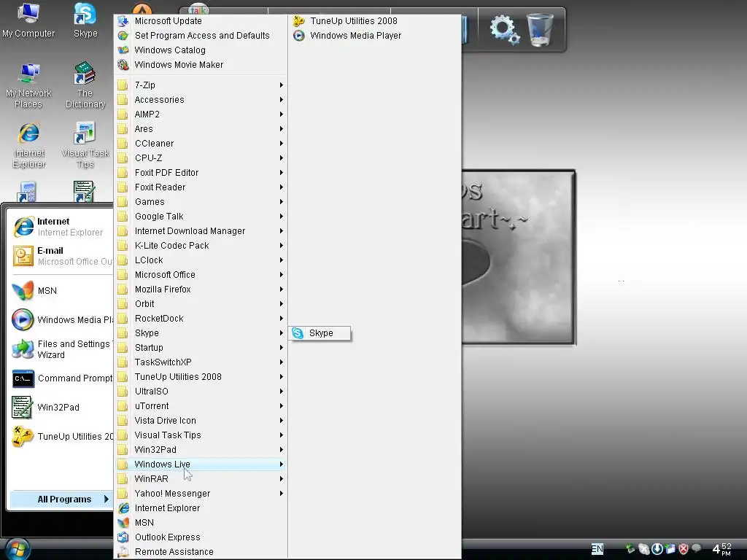This screenshot has width=747, height=560.
Task: Expand Mozilla Firefox submenu arrow
Action: click(x=281, y=289)
